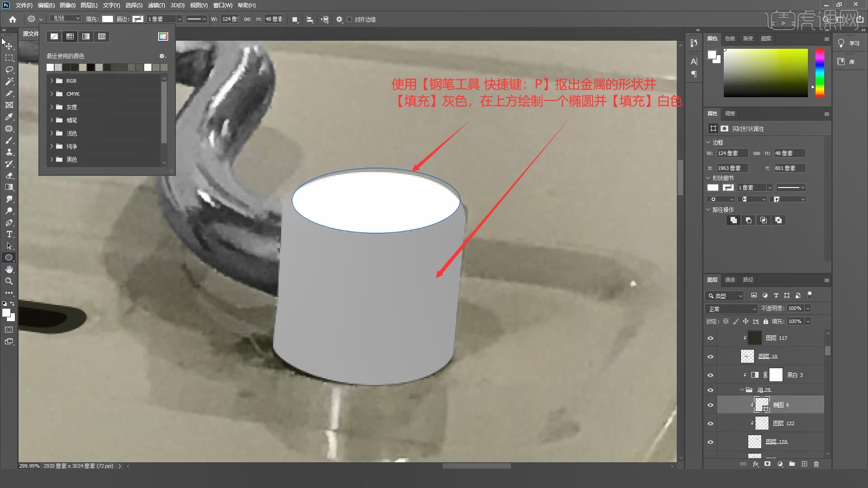Viewport: 868px width, 488px height.
Task: Open the color picker rainbow icon
Action: pos(163,37)
